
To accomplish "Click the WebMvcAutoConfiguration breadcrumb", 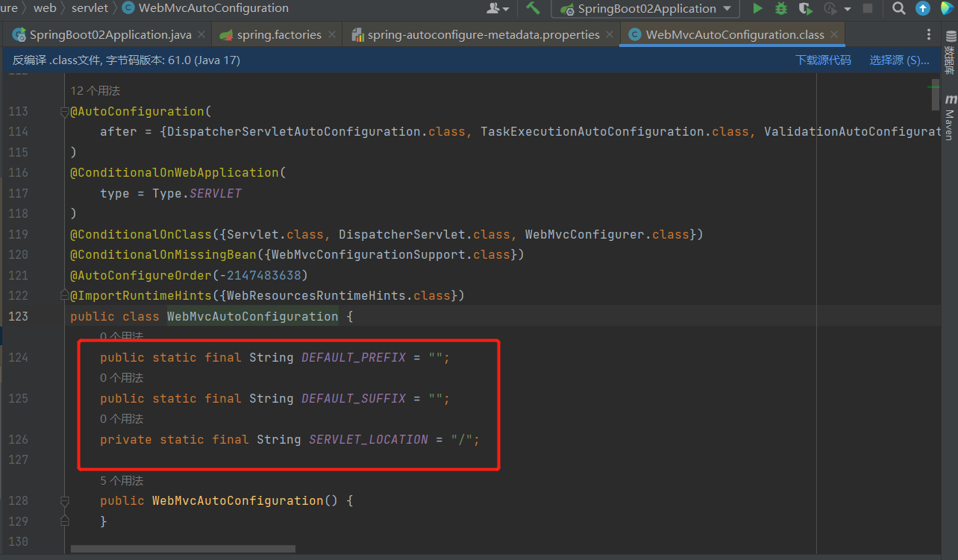I will point(205,8).
